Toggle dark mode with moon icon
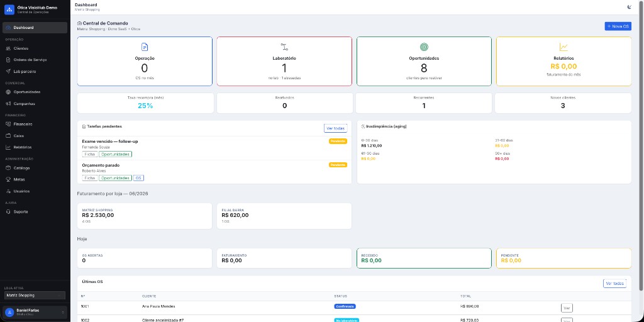The height and width of the screenshot is (322, 644). coord(629,6)
